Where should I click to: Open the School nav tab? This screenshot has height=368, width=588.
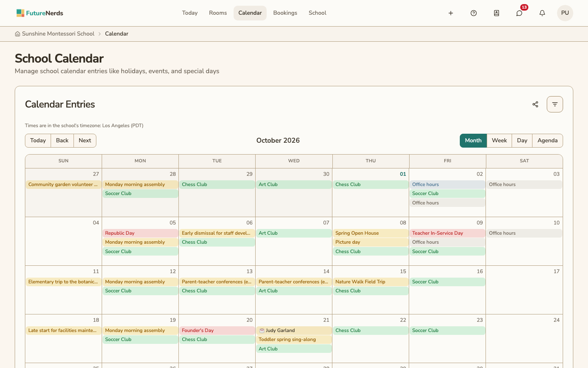[317, 13]
